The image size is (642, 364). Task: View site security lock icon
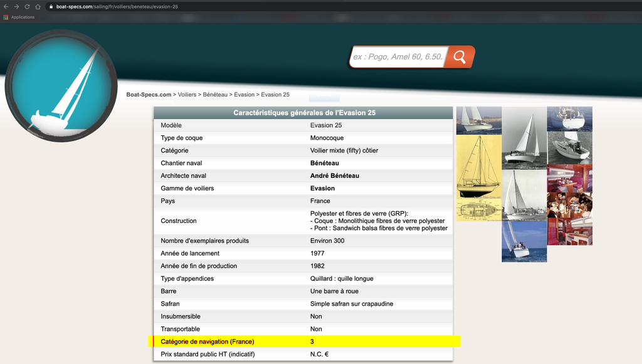click(x=51, y=6)
